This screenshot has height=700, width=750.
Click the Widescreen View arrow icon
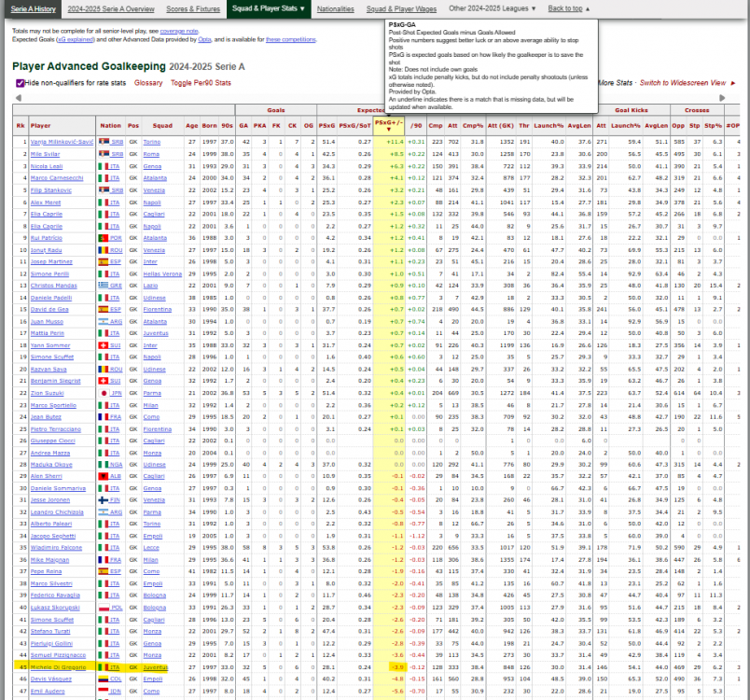pos(733,83)
